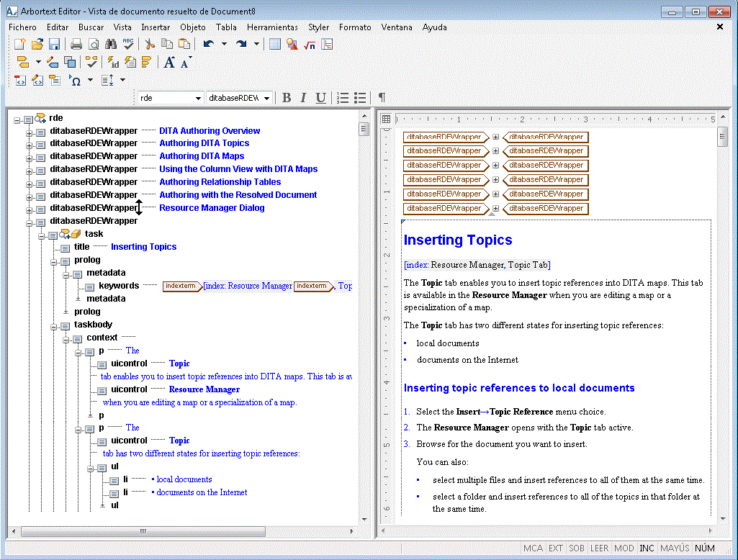
Task: Click the Undo arrow icon
Action: coord(209,44)
